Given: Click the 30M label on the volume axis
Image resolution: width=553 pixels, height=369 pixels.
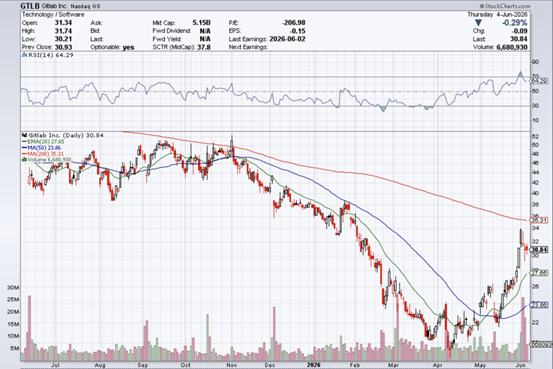Looking at the screenshot, I should point(12,288).
